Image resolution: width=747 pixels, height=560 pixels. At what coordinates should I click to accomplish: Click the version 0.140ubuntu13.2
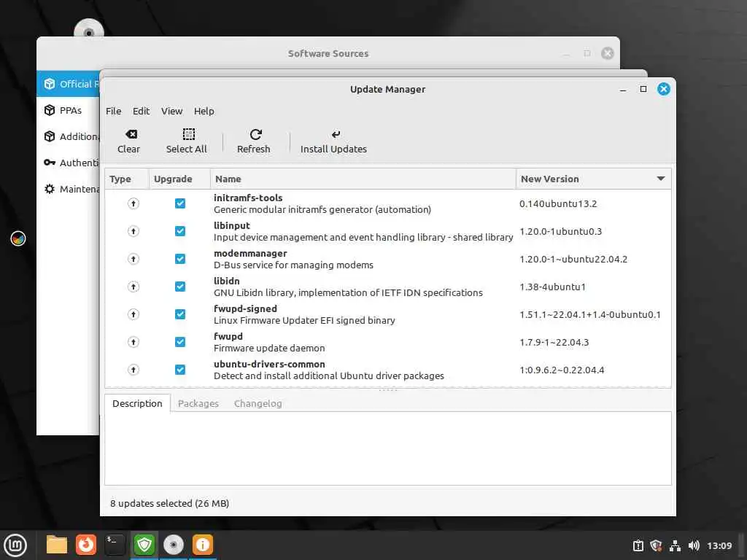(558, 204)
